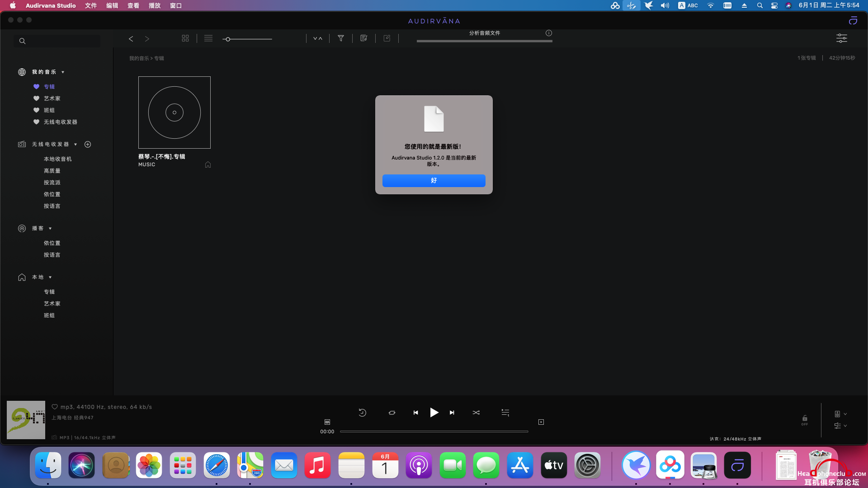The width and height of the screenshot is (868, 488).
Task: Start playback with play button
Action: click(434, 413)
